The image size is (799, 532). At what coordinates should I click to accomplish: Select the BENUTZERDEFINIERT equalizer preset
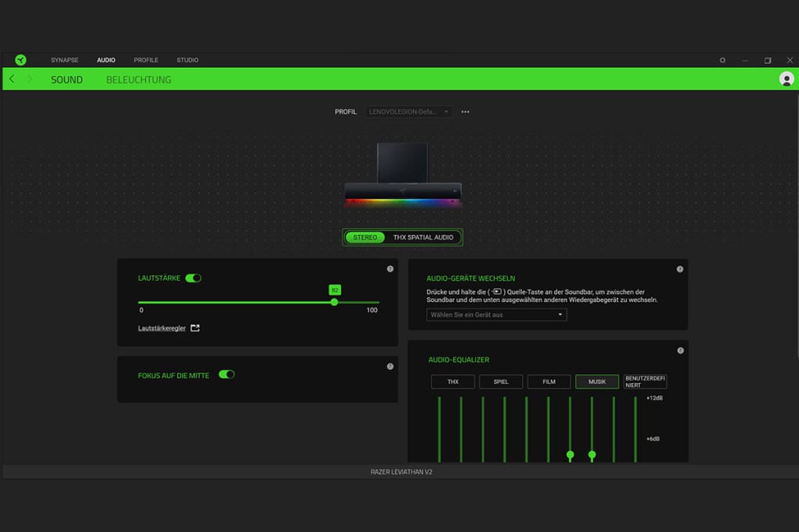645,381
